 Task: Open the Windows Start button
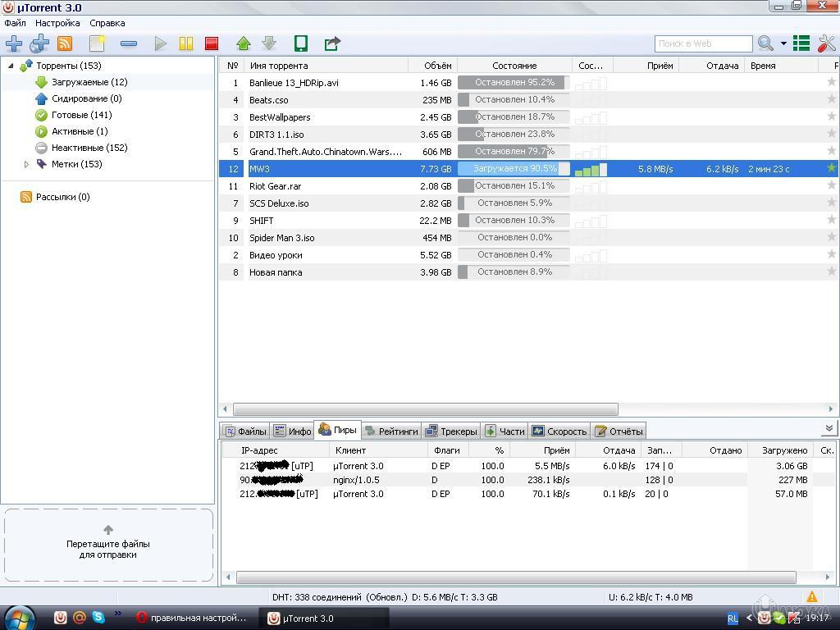pos(18,619)
